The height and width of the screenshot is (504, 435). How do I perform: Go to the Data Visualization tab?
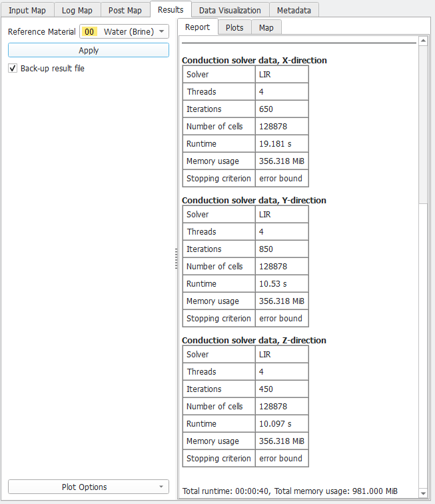[x=230, y=10]
